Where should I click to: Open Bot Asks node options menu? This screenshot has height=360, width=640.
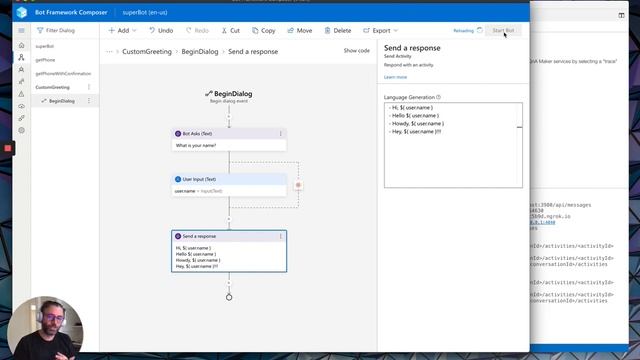pos(280,133)
